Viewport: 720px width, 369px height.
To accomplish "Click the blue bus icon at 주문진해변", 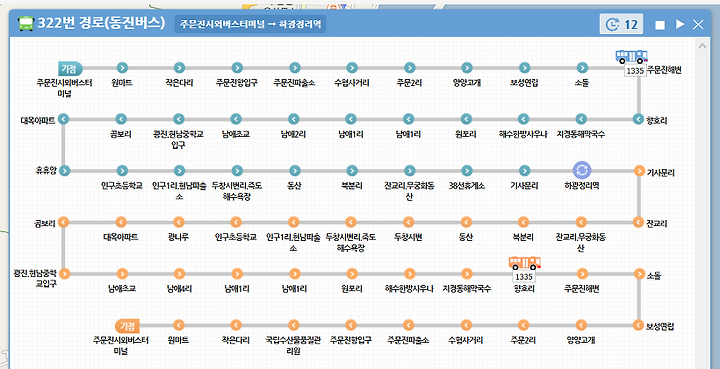I will (631, 57).
